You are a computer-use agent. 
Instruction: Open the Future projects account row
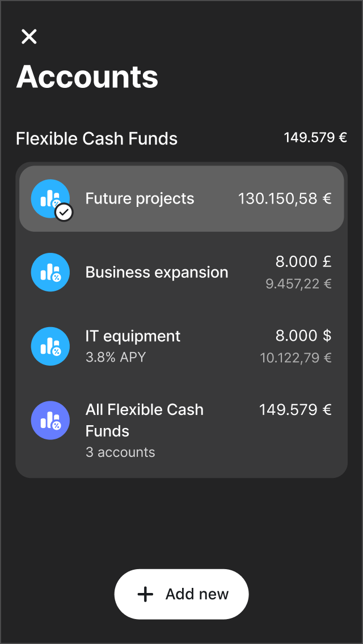pyautogui.click(x=181, y=198)
